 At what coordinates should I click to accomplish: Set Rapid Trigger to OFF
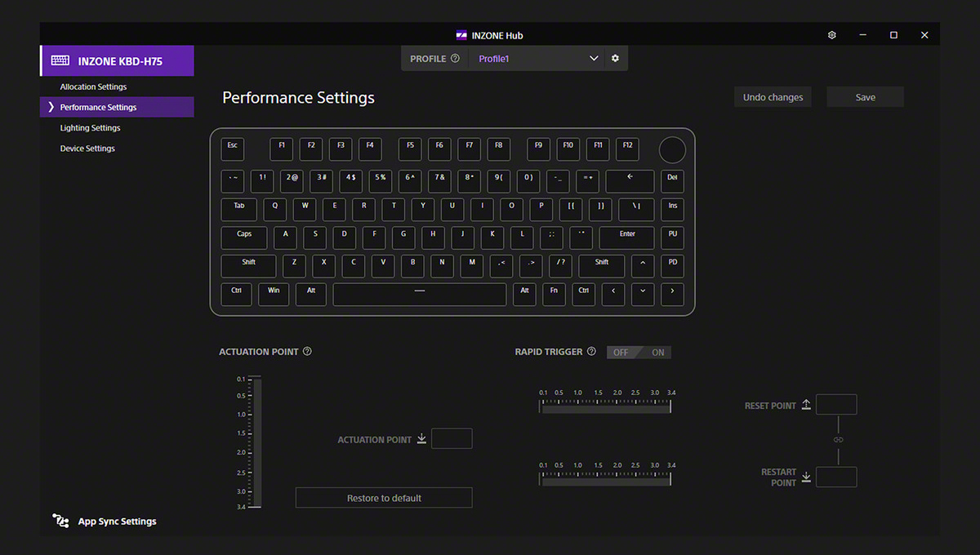tap(621, 353)
